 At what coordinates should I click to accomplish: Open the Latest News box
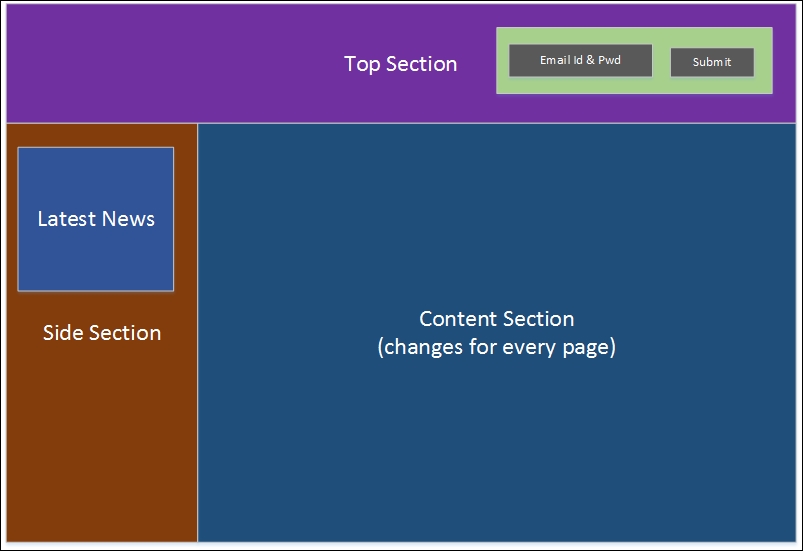click(x=96, y=219)
